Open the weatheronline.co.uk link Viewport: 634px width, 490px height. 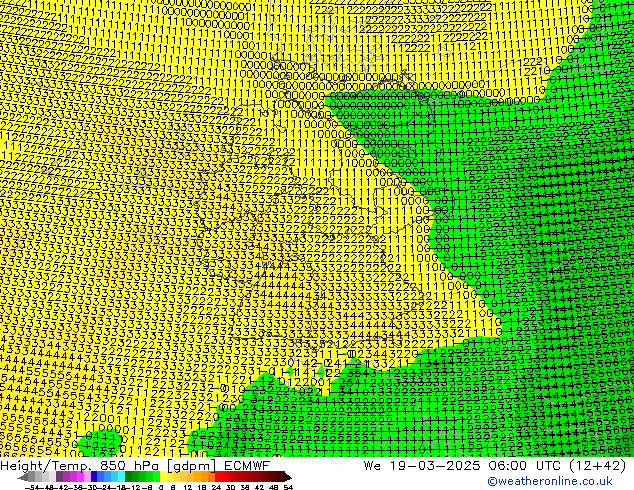549,481
